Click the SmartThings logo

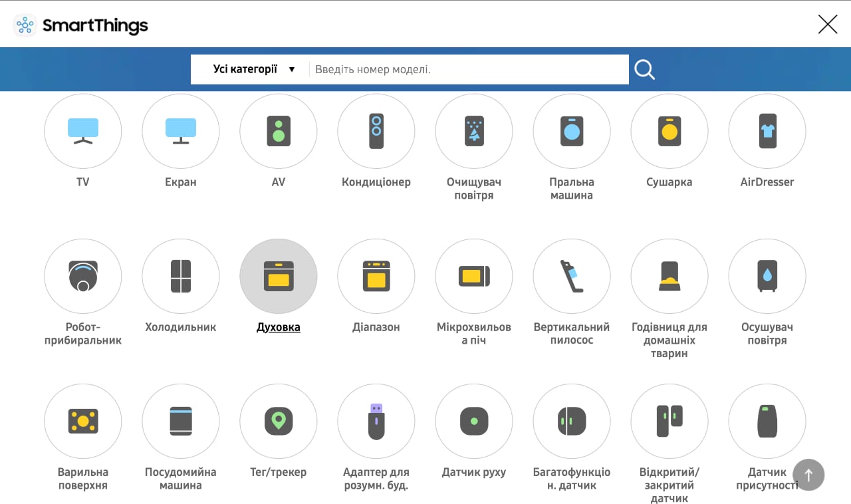[x=80, y=25]
